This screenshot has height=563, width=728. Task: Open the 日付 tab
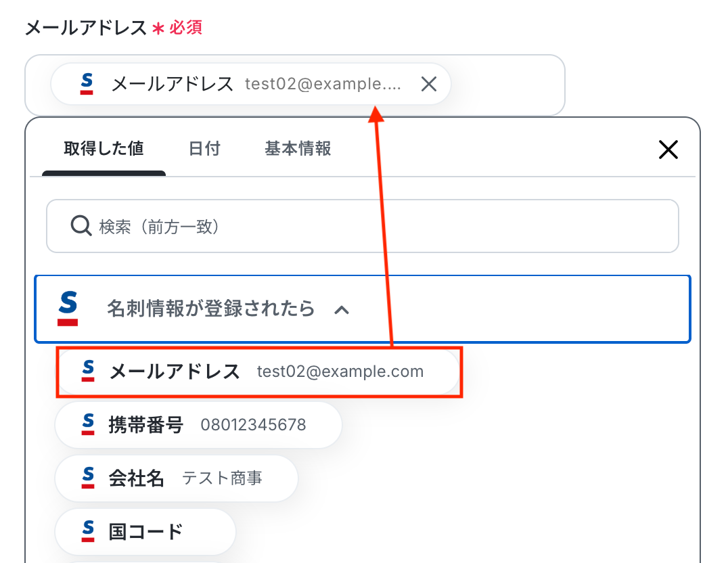[x=204, y=149]
